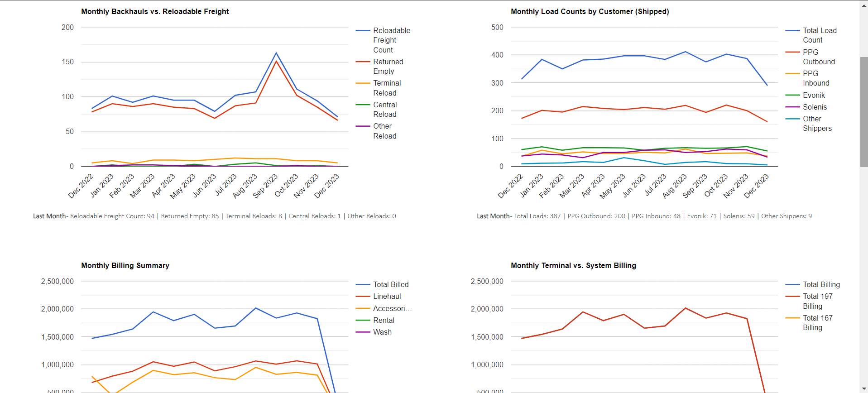Click the 2,000,000 y-axis label on Billing Summary chart

point(57,309)
